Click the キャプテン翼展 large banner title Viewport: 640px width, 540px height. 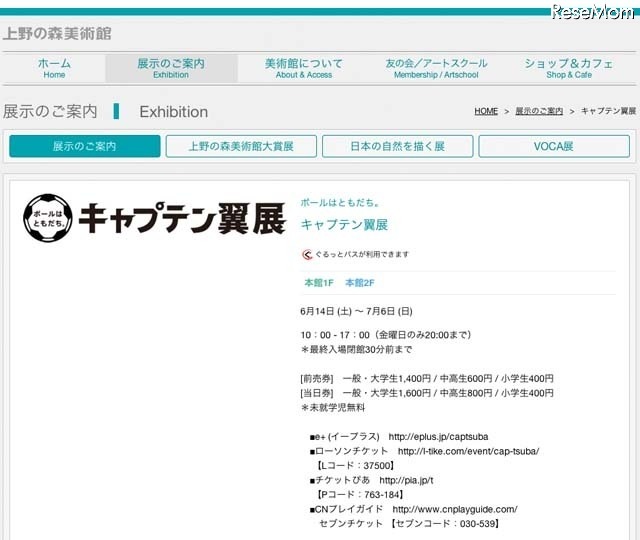coord(182,219)
